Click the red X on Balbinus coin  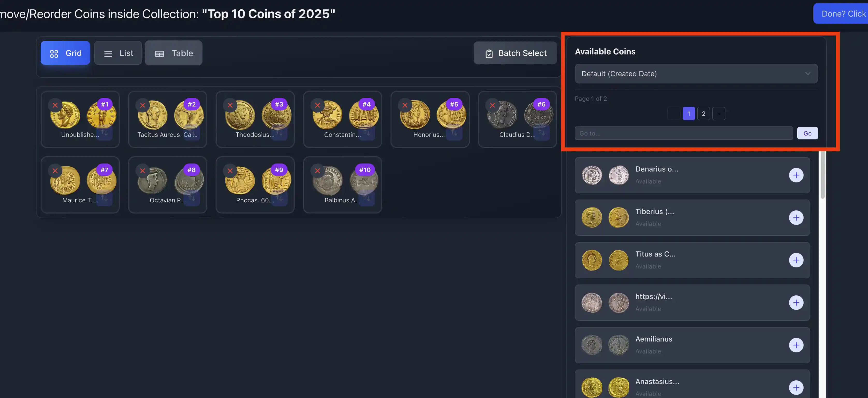318,171
